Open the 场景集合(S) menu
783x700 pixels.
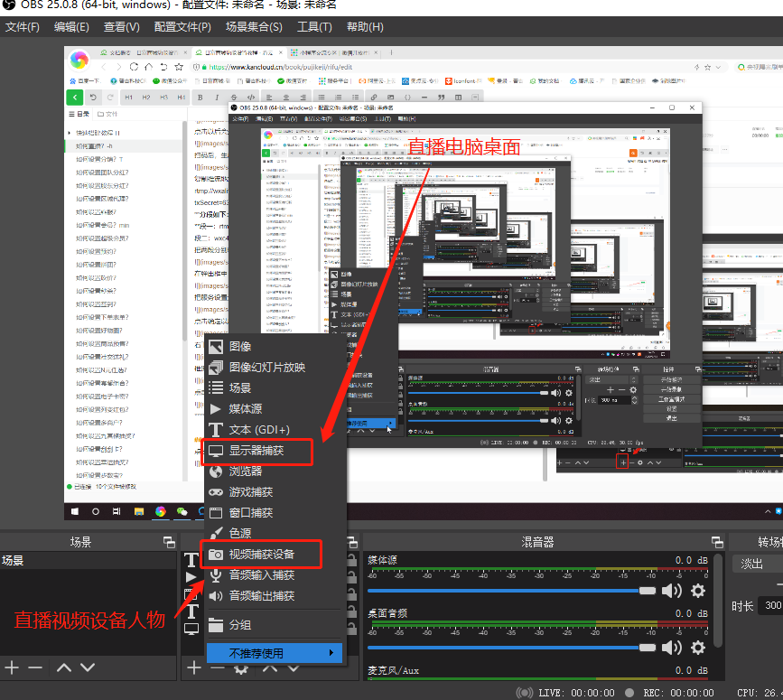click(x=254, y=27)
